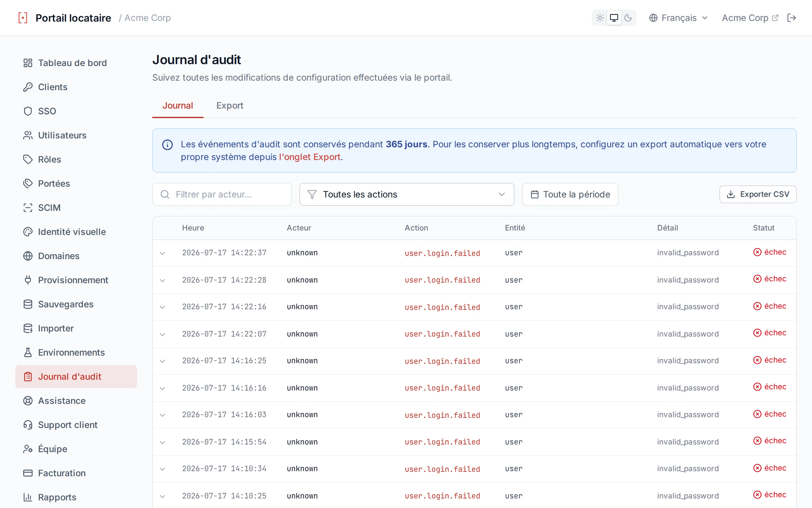Focus the Filtrer par acteur field

click(x=222, y=194)
